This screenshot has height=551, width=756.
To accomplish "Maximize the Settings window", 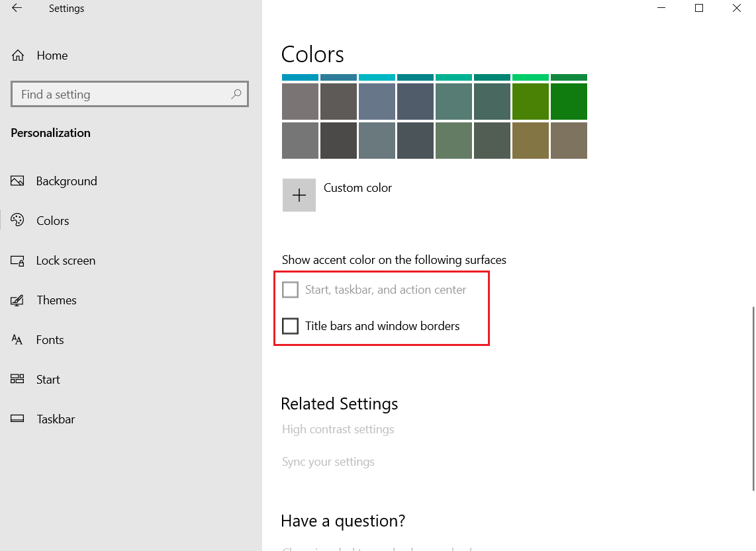I will pyautogui.click(x=699, y=8).
